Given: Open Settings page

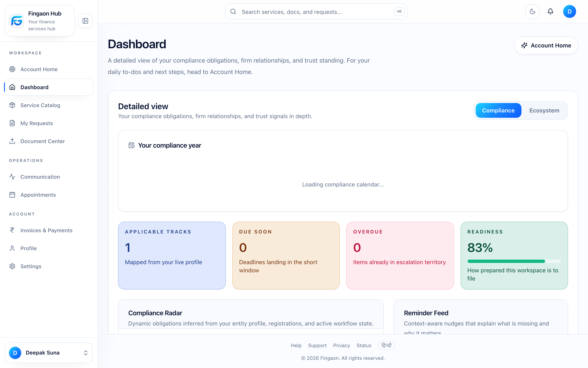Looking at the screenshot, I should [x=49, y=266].
